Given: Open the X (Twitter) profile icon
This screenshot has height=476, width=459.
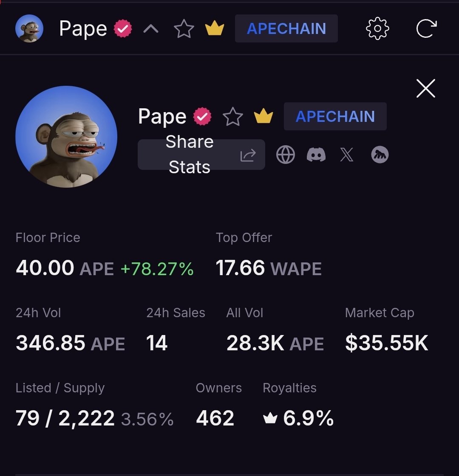Looking at the screenshot, I should (347, 155).
